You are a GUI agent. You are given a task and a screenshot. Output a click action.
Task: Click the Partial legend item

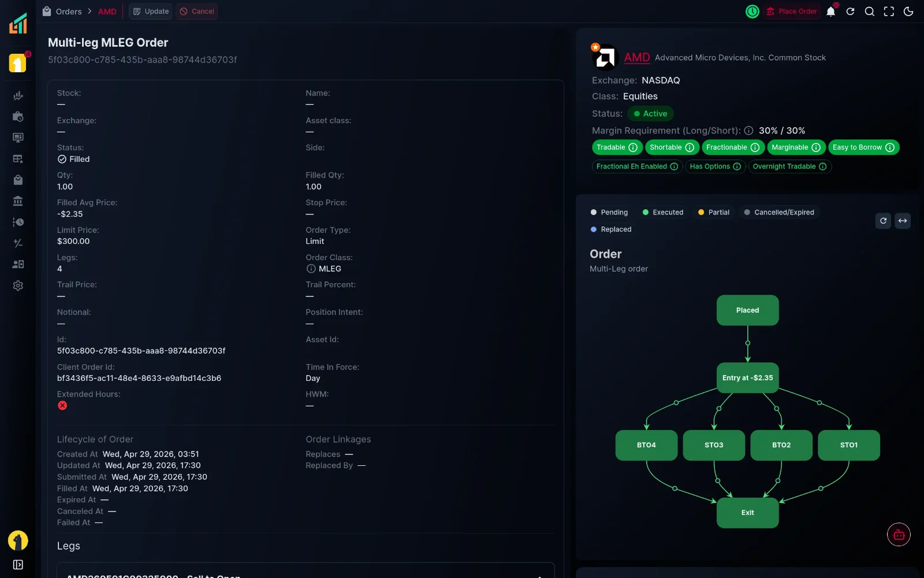point(714,212)
